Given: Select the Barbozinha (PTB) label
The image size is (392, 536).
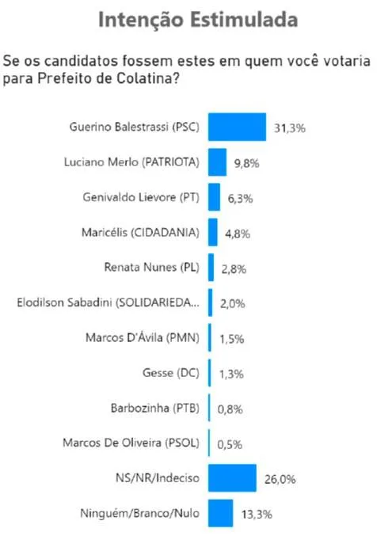Looking at the screenshot, I should click(155, 408).
